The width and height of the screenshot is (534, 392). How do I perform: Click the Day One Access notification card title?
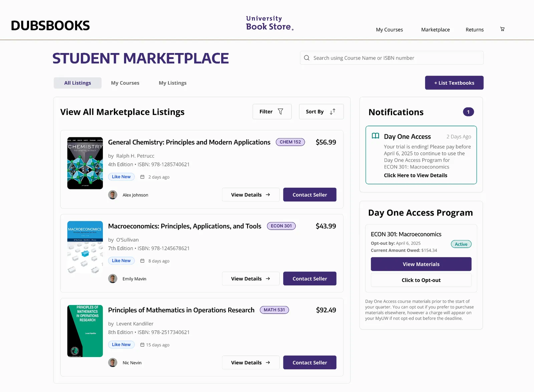point(407,137)
